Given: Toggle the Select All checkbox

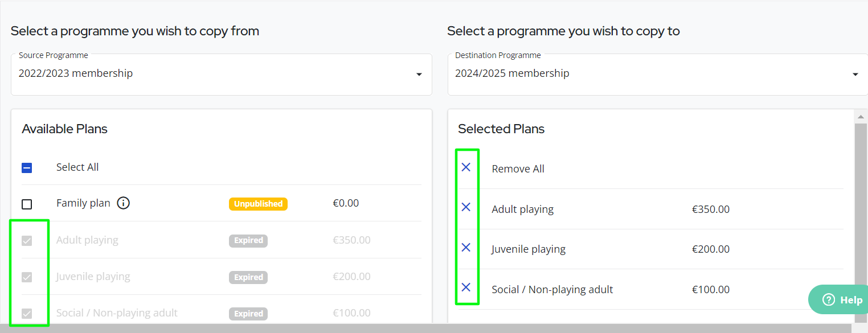Looking at the screenshot, I should click(x=27, y=168).
